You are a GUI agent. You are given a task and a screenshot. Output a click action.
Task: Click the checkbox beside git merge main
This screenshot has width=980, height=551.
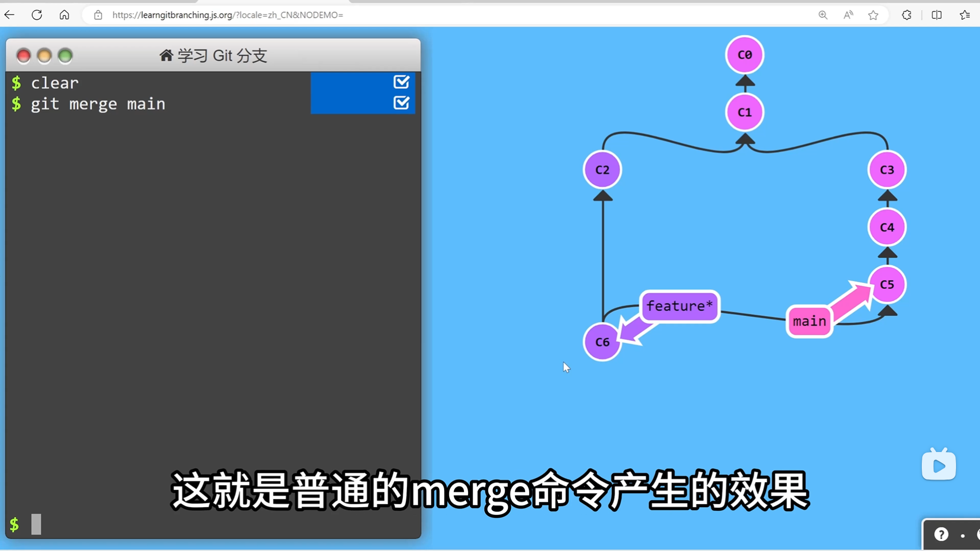(x=401, y=103)
